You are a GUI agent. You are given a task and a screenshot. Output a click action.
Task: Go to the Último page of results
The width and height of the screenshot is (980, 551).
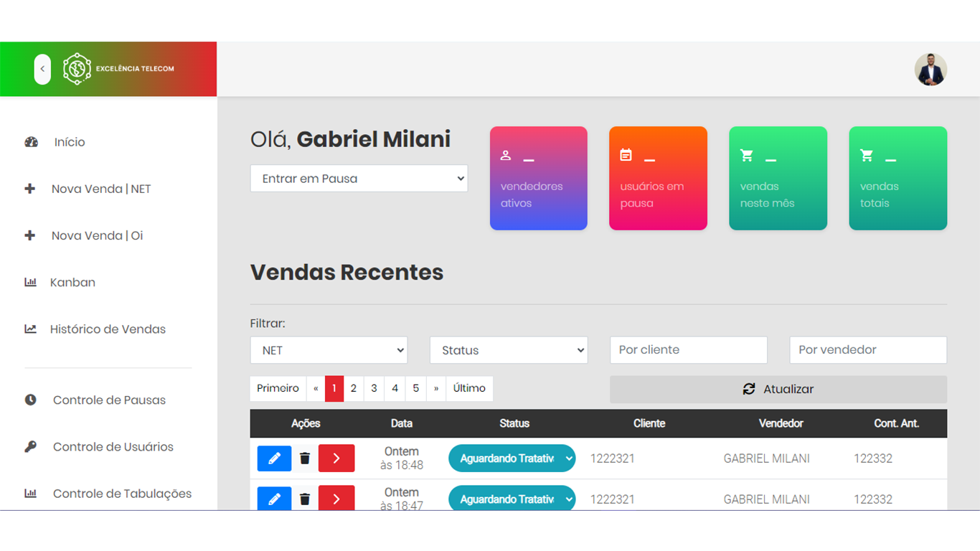469,388
